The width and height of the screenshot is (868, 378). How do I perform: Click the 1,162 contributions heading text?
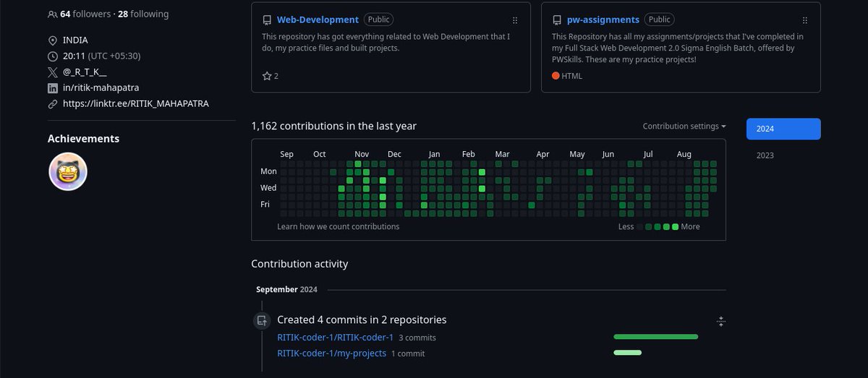coord(333,126)
